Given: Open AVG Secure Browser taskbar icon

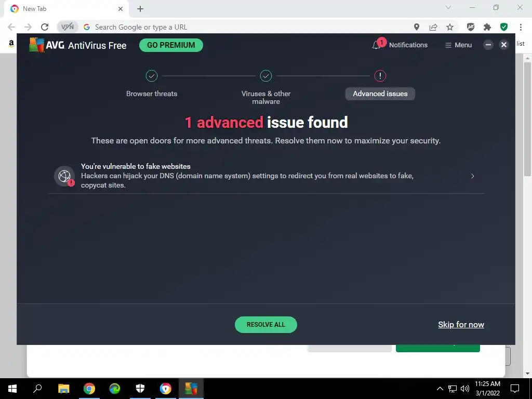Looking at the screenshot, I should pyautogui.click(x=166, y=389).
